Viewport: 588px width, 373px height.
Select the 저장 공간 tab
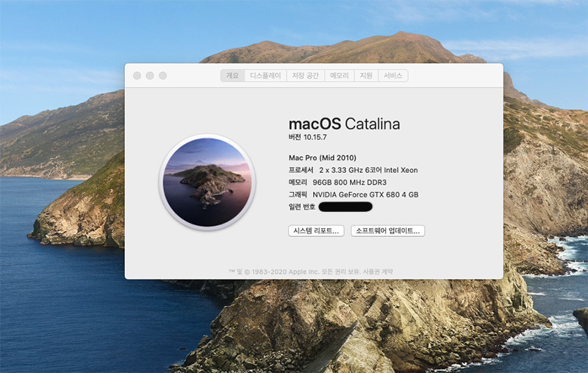[305, 76]
